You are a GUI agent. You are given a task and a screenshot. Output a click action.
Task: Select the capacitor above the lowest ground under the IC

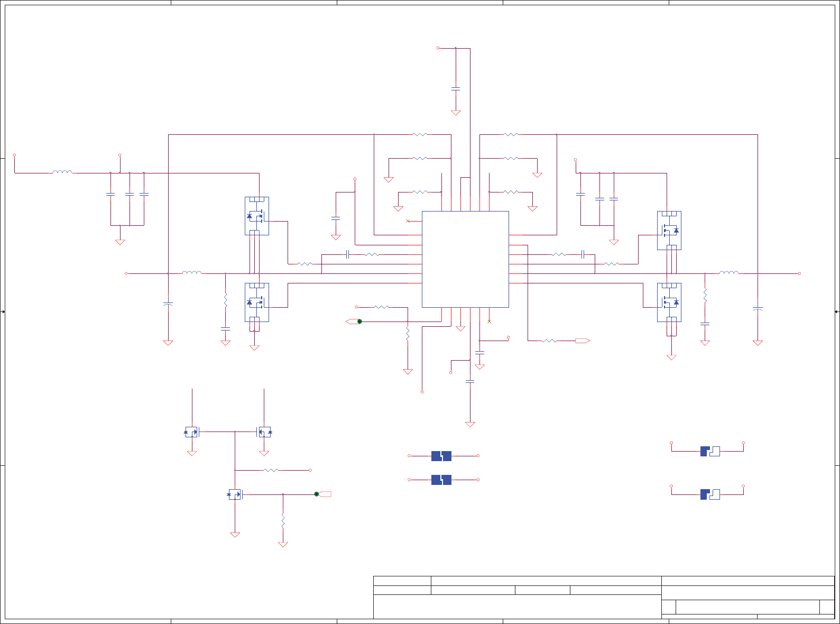point(470,381)
